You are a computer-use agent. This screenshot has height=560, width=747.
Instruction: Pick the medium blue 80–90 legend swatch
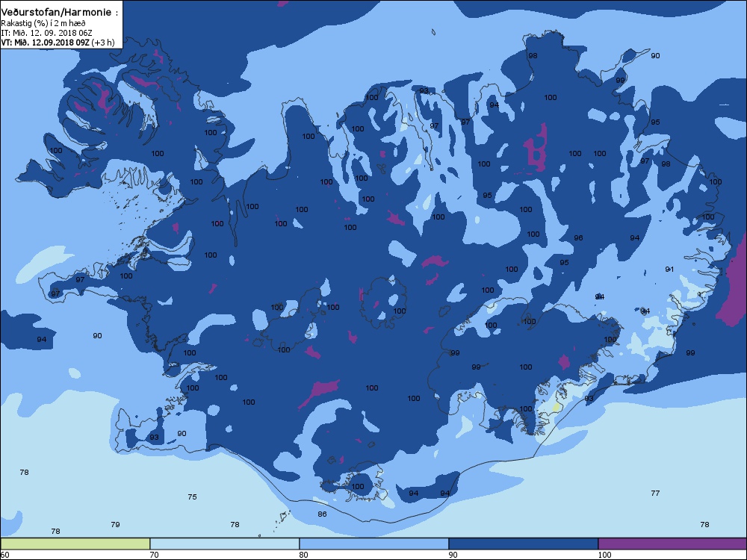(x=374, y=544)
